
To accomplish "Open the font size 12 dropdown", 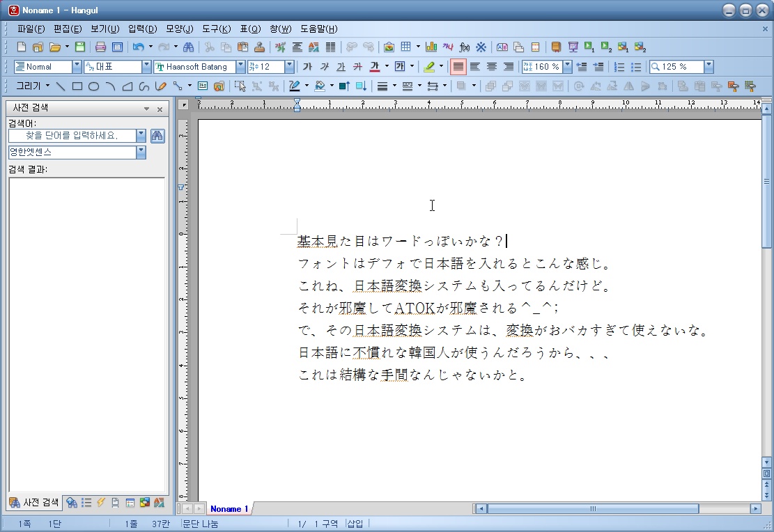I will (290, 67).
